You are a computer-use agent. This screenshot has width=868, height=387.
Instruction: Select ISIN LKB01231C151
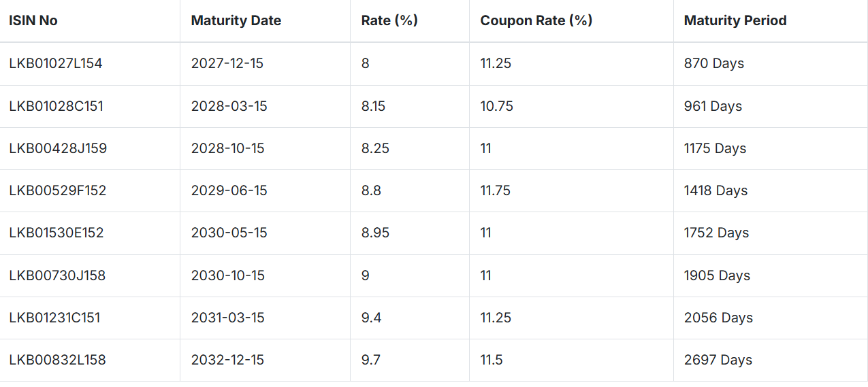(x=54, y=318)
